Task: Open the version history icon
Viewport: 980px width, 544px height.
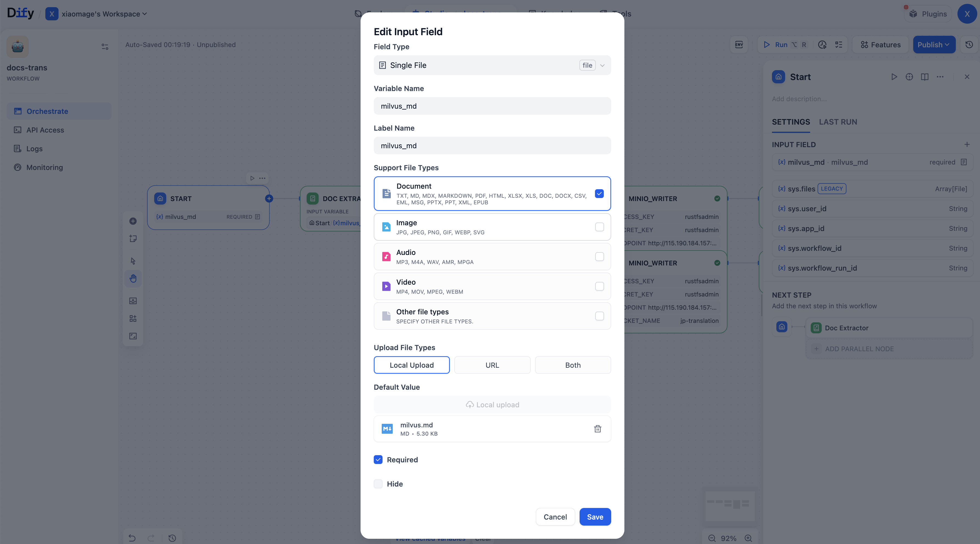Action: 969,45
